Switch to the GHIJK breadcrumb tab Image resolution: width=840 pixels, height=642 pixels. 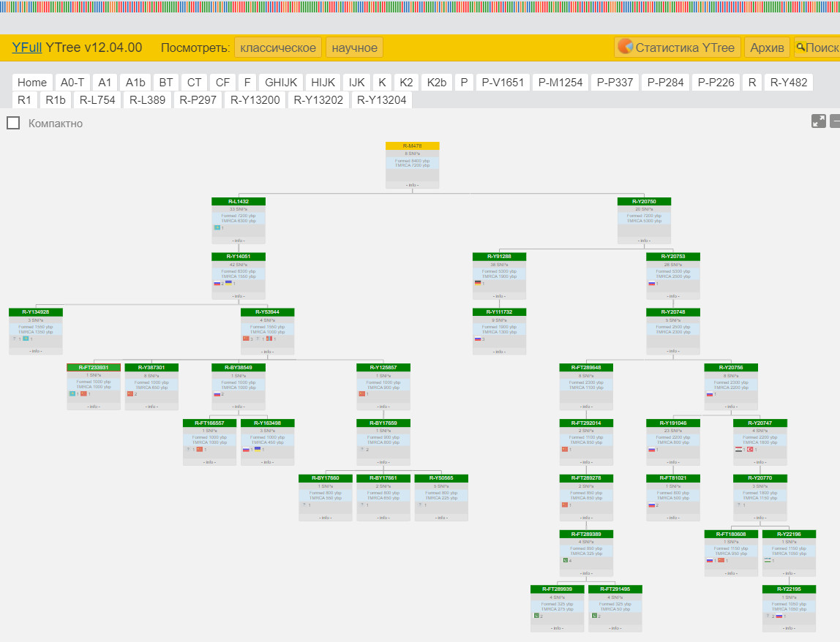pos(281,82)
